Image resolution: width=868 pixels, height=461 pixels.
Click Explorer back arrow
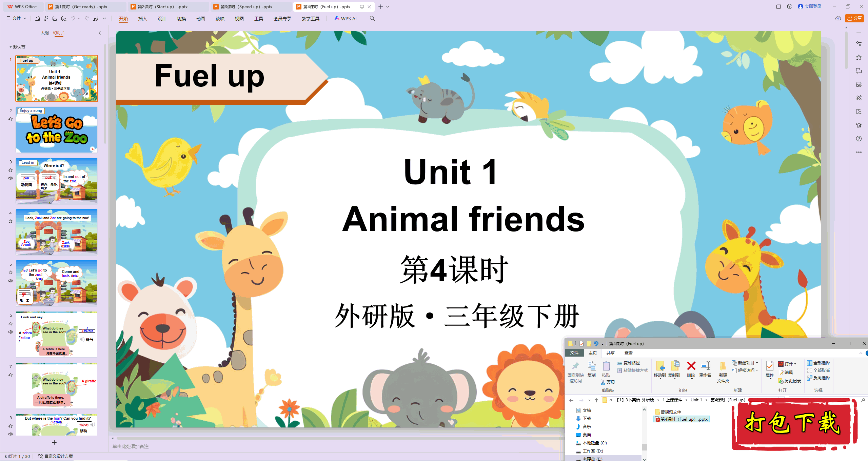[571, 400]
